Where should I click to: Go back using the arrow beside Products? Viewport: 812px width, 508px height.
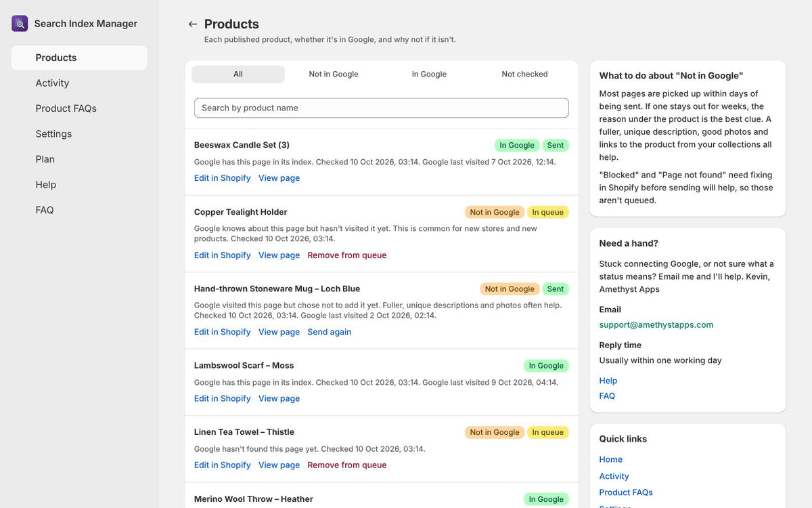click(192, 24)
